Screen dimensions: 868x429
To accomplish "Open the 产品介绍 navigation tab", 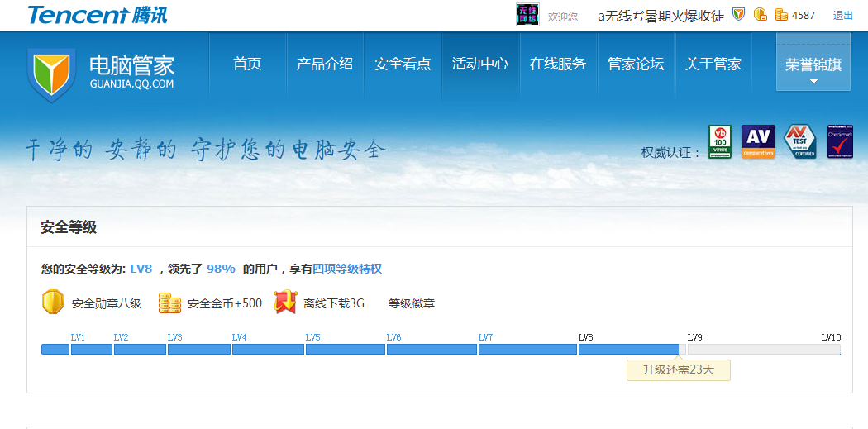I will pyautogui.click(x=325, y=64).
